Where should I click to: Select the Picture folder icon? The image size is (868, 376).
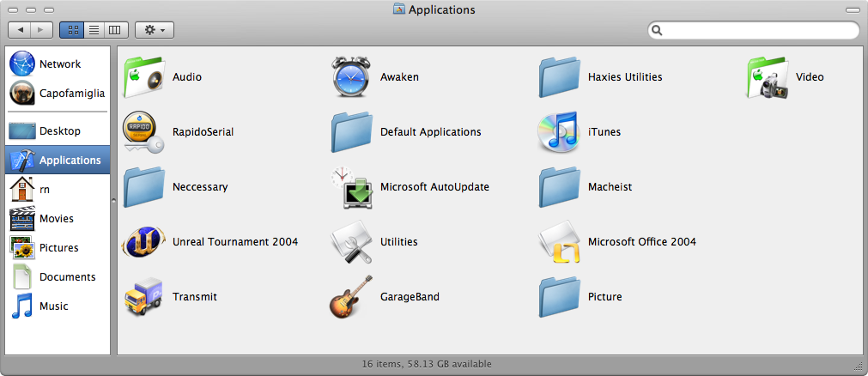(x=560, y=297)
